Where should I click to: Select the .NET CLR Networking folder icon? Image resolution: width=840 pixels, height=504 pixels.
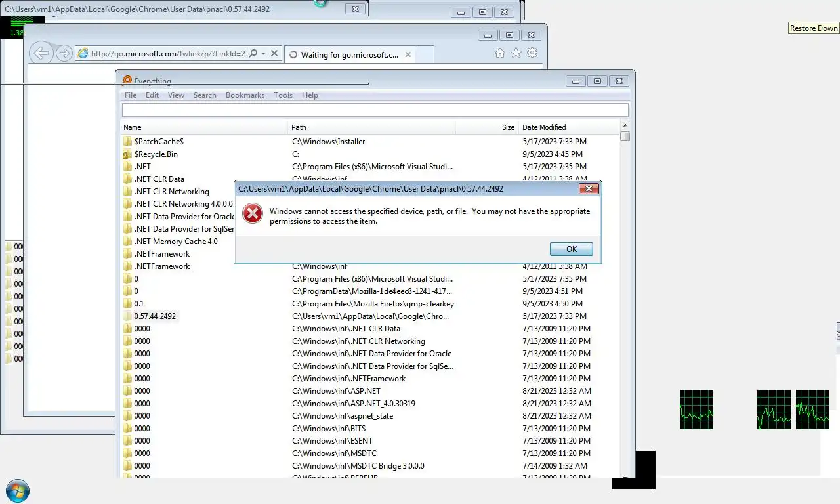tap(127, 192)
